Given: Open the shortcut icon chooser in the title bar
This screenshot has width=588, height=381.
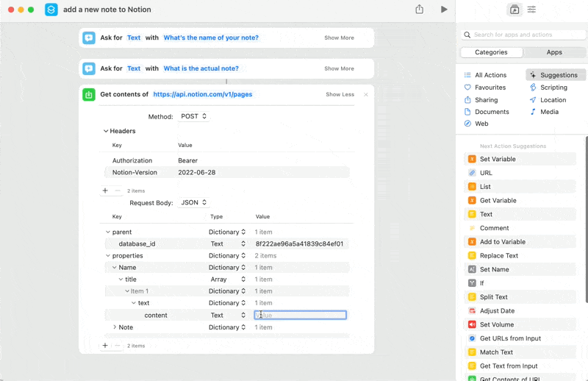Looking at the screenshot, I should [51, 10].
